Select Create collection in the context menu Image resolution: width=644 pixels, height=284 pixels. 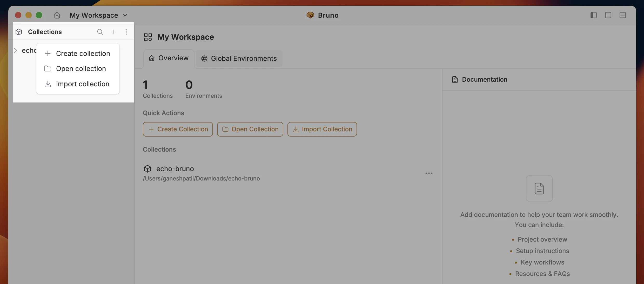83,53
